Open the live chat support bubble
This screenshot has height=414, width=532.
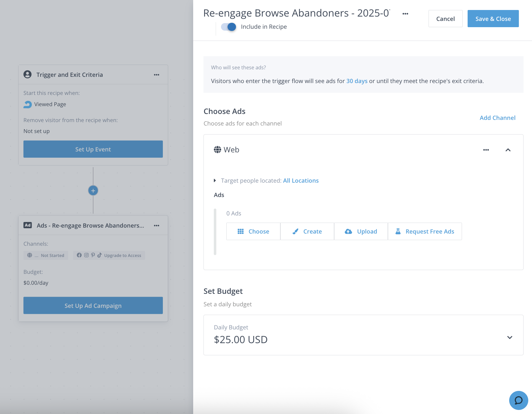[x=518, y=400]
